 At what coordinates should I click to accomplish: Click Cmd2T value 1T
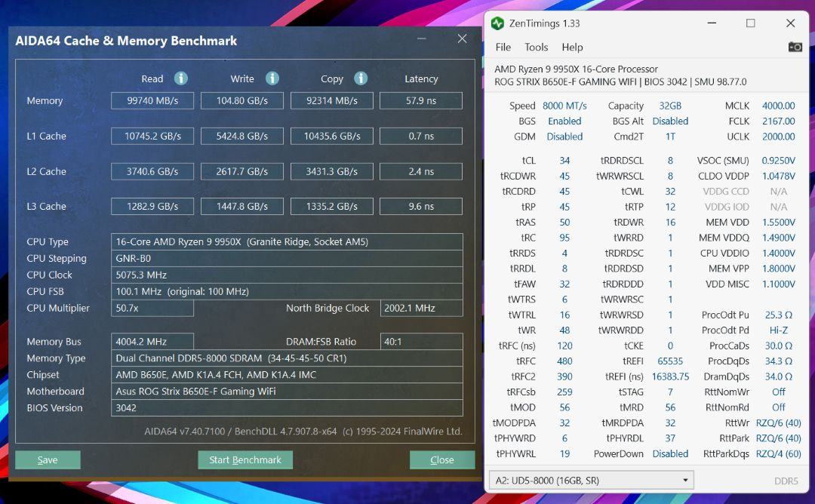pos(670,137)
